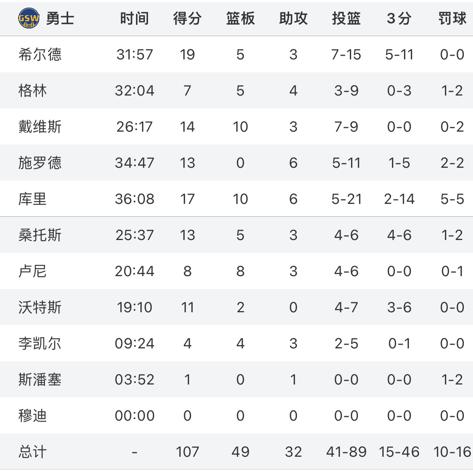Open player 卢尼 profile

[32, 271]
